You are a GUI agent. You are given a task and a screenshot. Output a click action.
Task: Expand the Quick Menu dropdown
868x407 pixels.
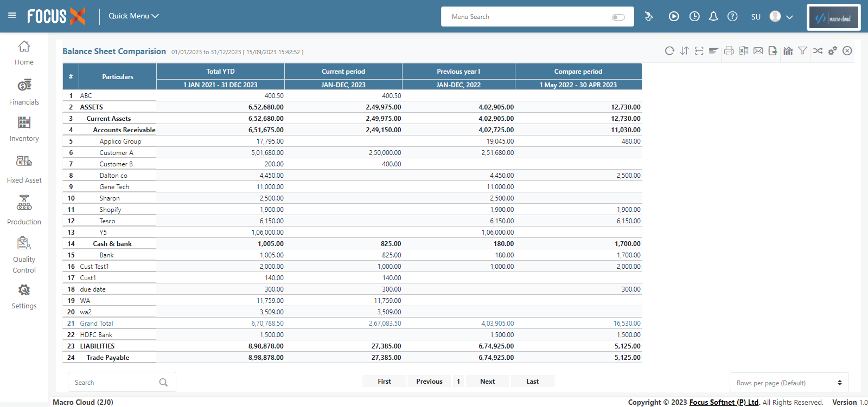[133, 16]
